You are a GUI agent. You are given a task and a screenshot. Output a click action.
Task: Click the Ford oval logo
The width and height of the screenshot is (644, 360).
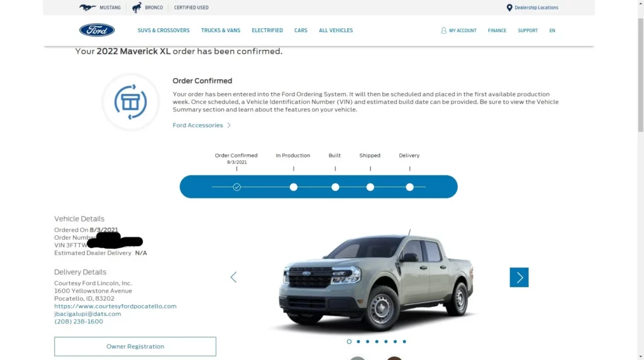tap(97, 30)
